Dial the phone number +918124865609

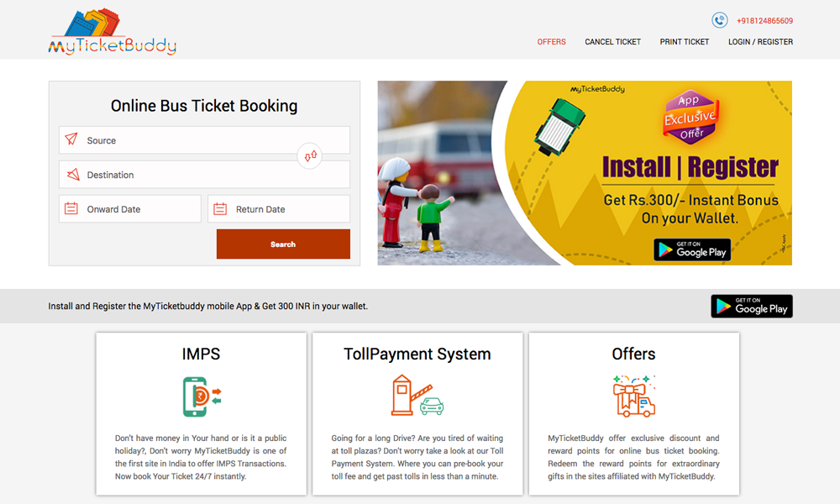pyautogui.click(x=764, y=21)
